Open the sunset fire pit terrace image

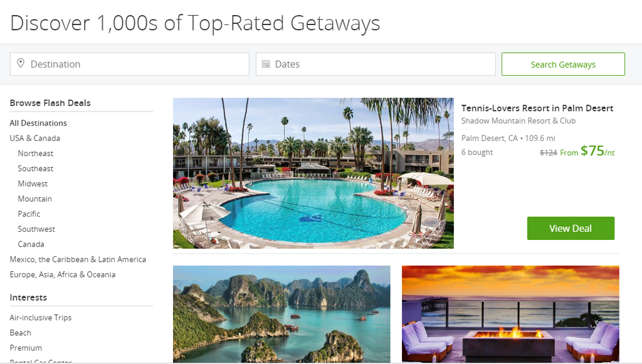[510, 314]
